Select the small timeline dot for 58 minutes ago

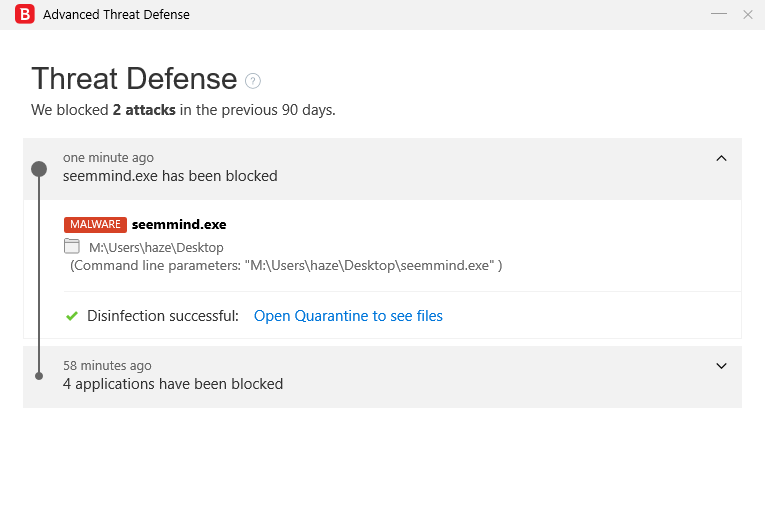click(39, 376)
